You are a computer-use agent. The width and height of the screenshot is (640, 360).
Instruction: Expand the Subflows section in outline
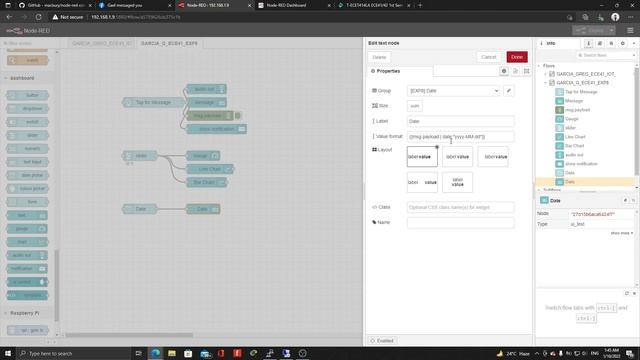pos(539,190)
